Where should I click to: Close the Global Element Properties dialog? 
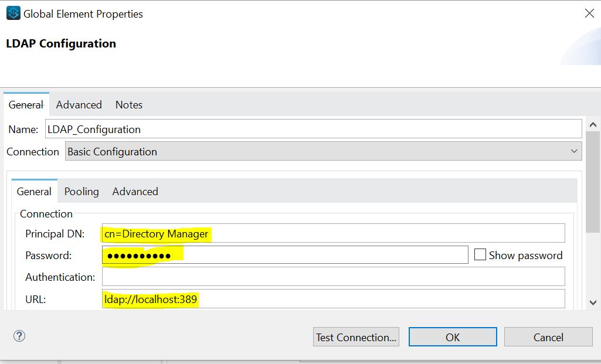point(589,13)
